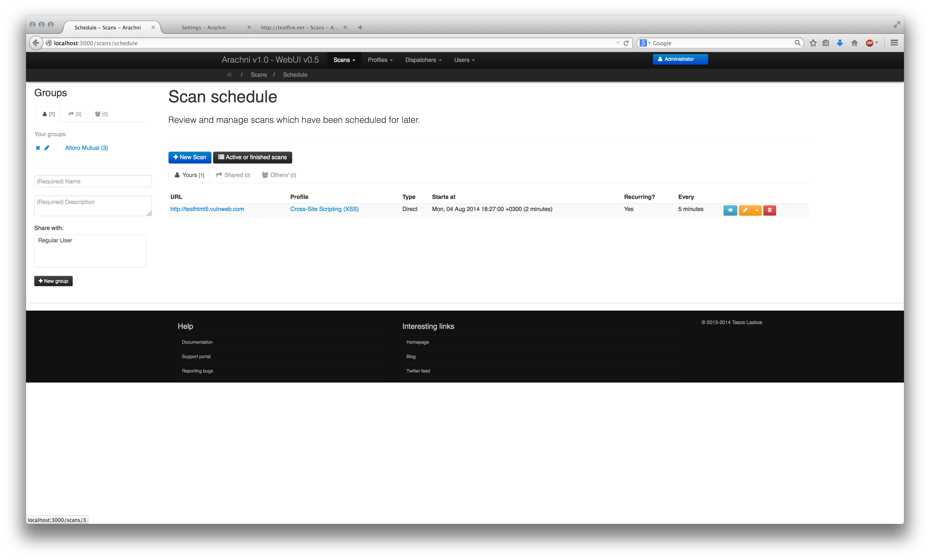Click the home icon in the breadcrumb

229,75
